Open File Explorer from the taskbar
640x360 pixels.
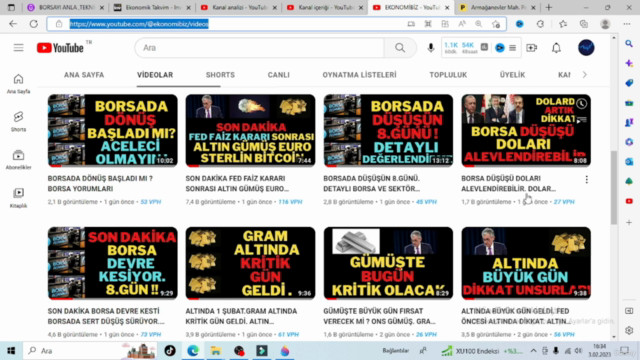[216, 351]
